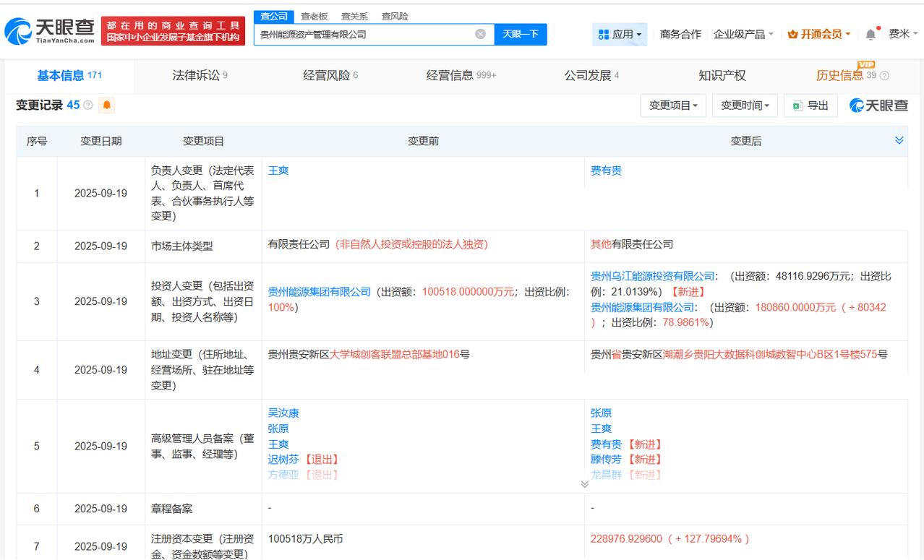
Task: Expand all rows with the double-chevron icon
Action: point(899,140)
